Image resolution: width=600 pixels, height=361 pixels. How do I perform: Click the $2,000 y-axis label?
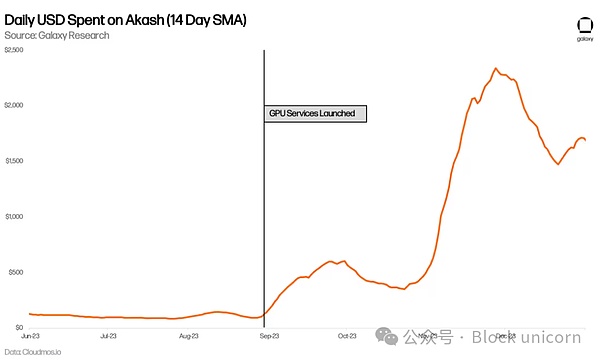tap(14, 105)
